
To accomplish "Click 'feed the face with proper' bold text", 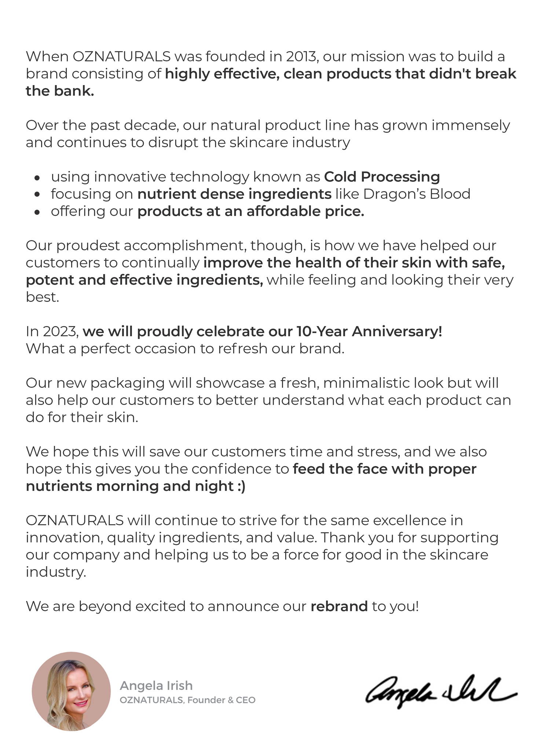I will pos(385,469).
